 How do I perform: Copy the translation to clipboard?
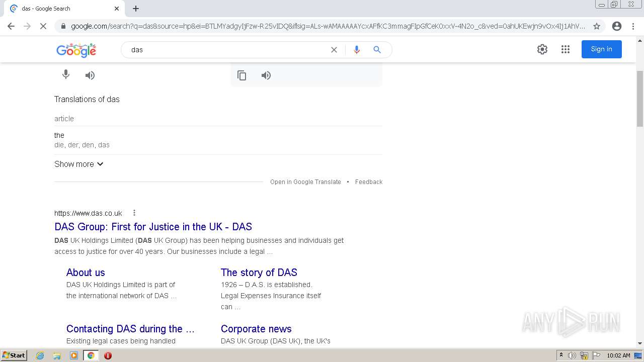click(x=242, y=75)
